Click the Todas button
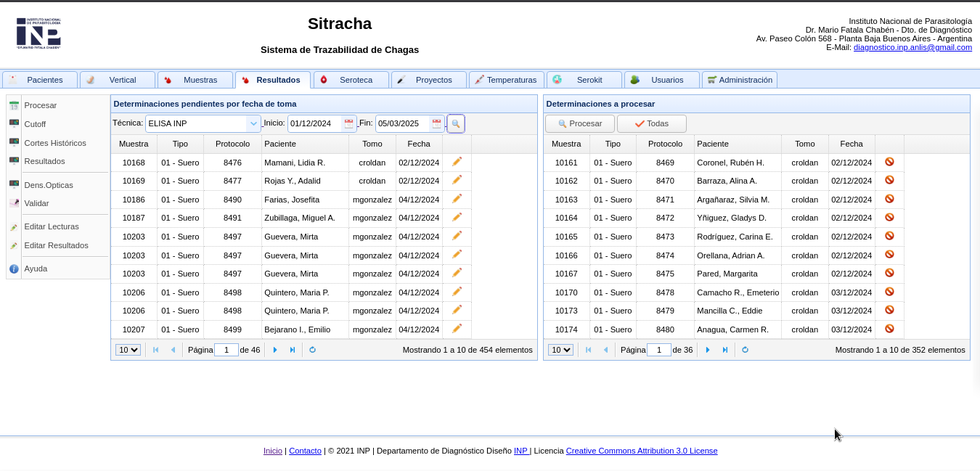The image size is (980, 471). point(651,124)
